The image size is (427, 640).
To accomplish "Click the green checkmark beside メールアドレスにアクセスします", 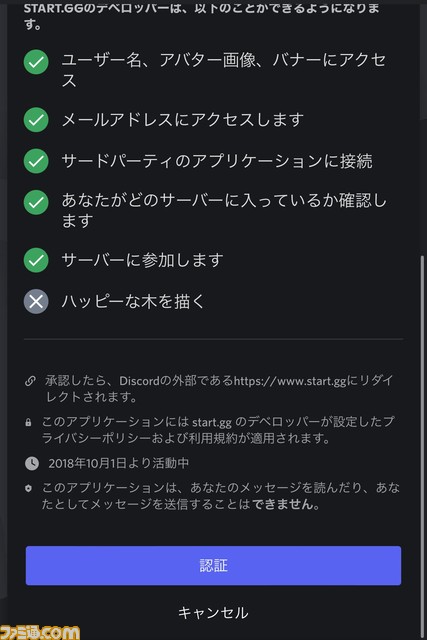I will pos(36,120).
